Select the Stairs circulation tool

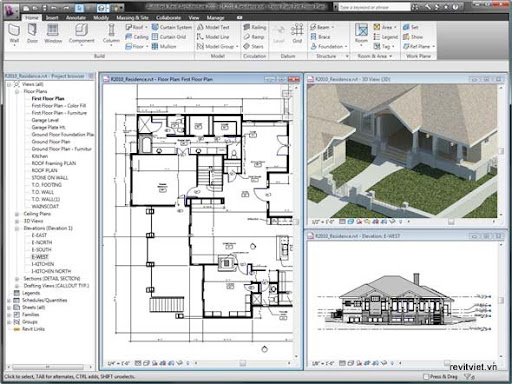(x=254, y=46)
